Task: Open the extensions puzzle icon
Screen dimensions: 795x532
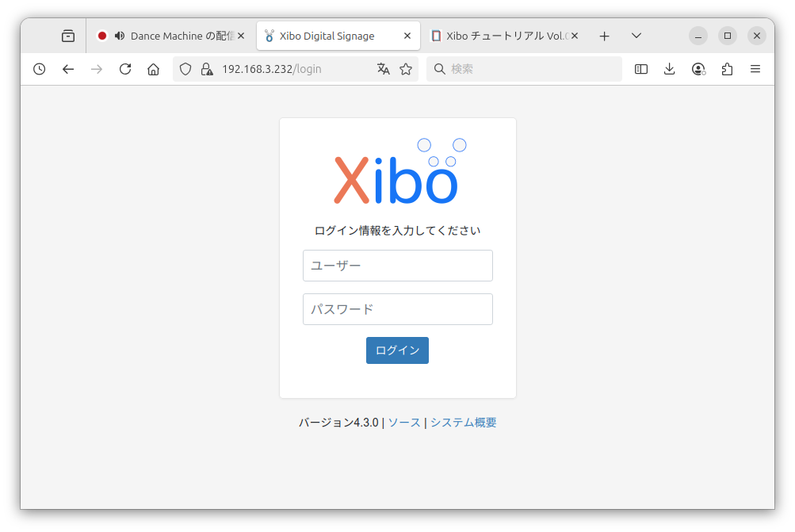Action: pyautogui.click(x=727, y=69)
